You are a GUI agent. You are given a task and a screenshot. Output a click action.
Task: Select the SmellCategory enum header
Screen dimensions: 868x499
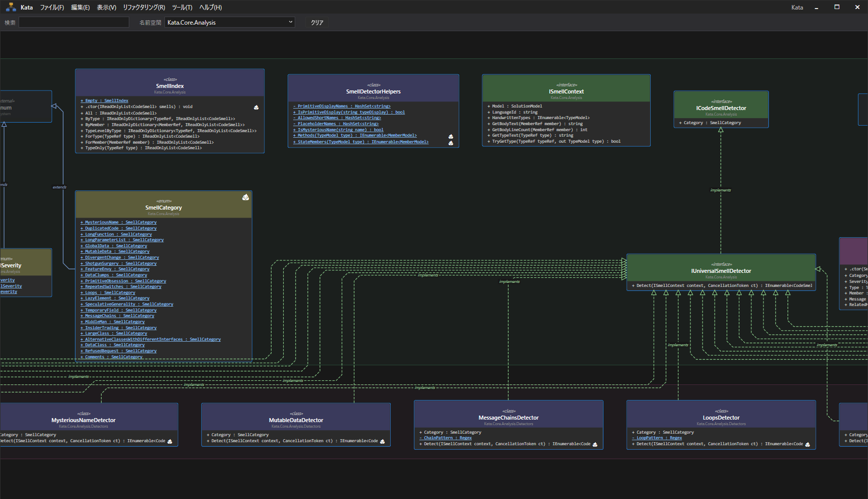(x=163, y=205)
